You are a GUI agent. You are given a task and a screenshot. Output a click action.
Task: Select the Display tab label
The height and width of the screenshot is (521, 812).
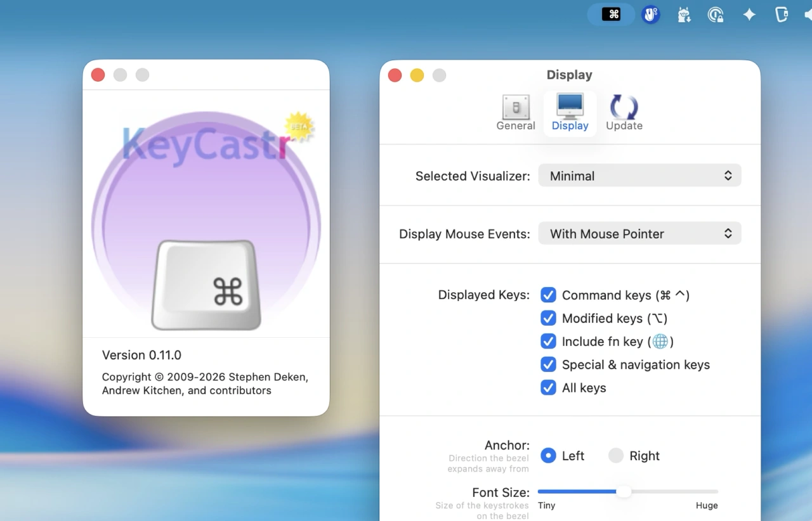570,125
